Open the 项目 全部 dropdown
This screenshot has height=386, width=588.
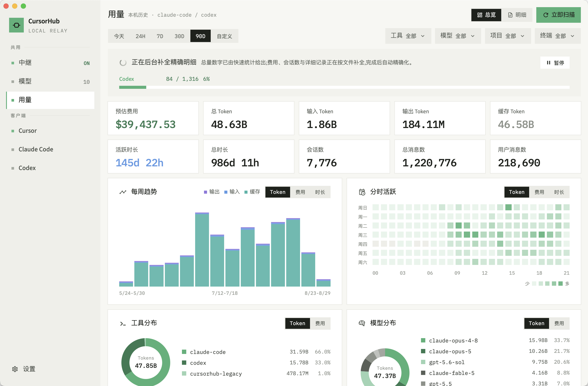tap(508, 36)
